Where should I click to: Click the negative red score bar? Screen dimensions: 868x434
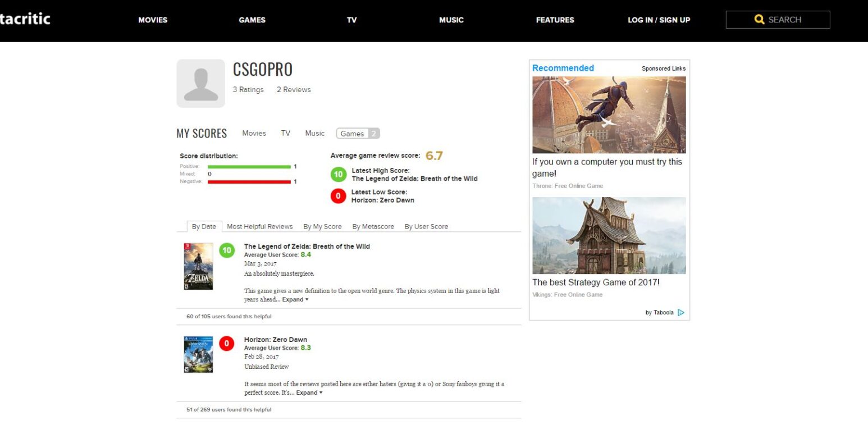tap(249, 182)
